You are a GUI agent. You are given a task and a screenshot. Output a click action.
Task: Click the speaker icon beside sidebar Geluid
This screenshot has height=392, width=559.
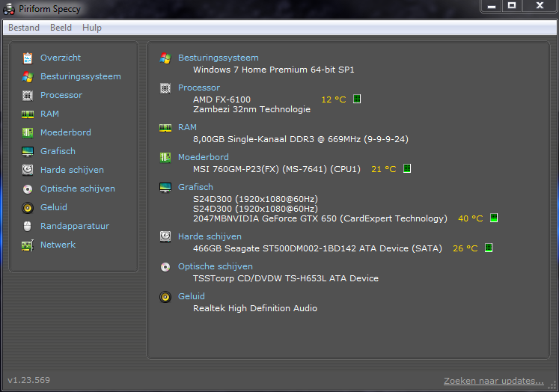pos(28,207)
